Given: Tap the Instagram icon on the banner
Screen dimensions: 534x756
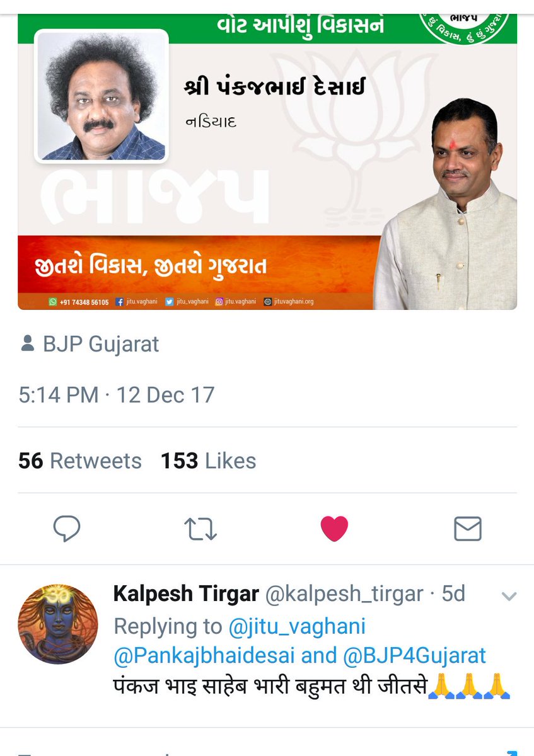Looking at the screenshot, I should click(x=220, y=302).
